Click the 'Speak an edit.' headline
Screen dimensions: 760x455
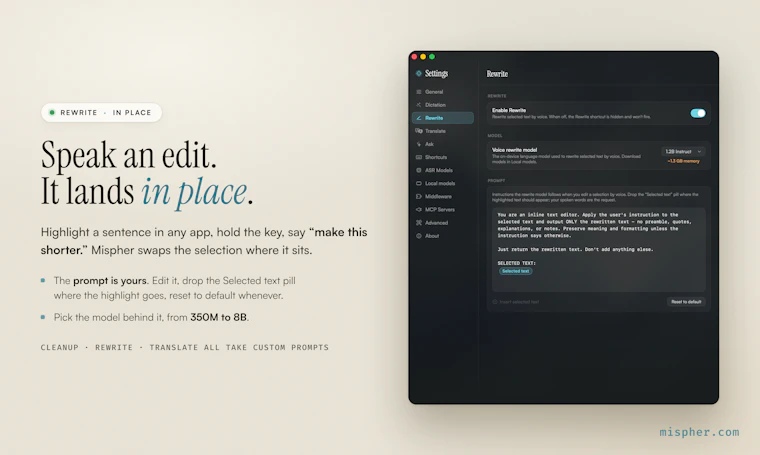click(128, 155)
